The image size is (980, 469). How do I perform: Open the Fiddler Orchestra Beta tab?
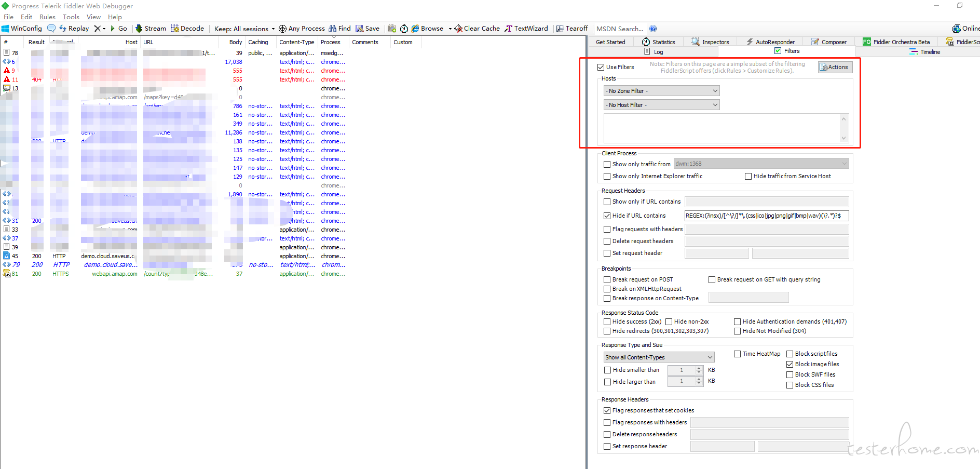pos(896,42)
